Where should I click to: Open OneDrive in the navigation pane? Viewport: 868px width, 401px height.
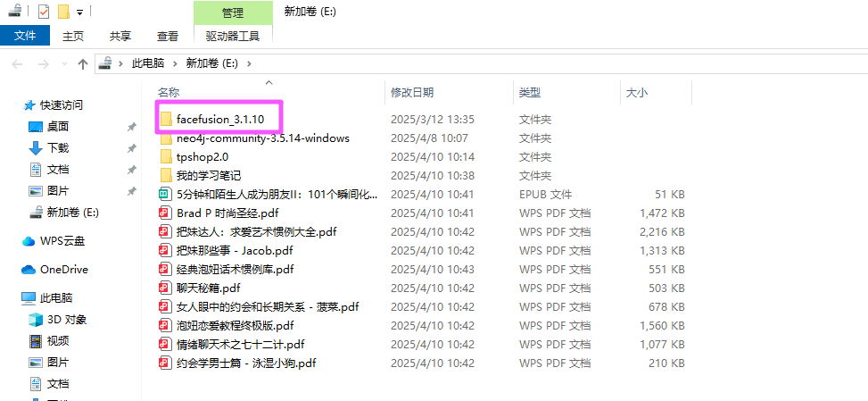coord(63,270)
